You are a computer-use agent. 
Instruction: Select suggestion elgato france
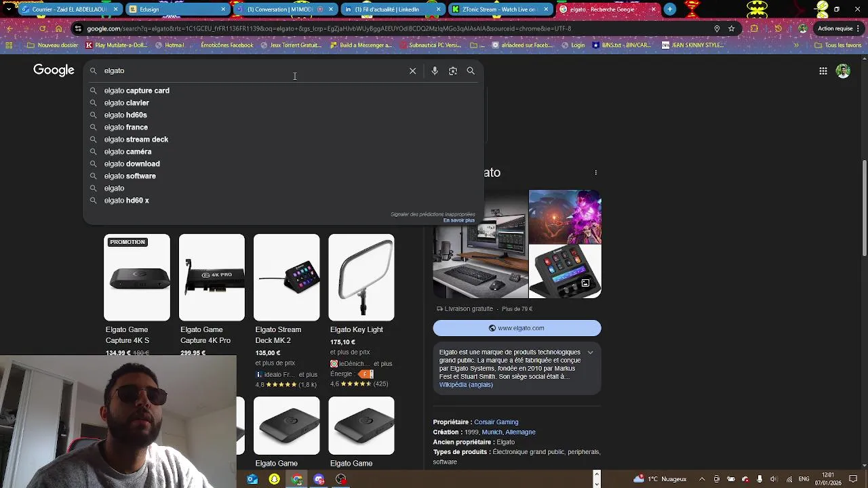283,127
